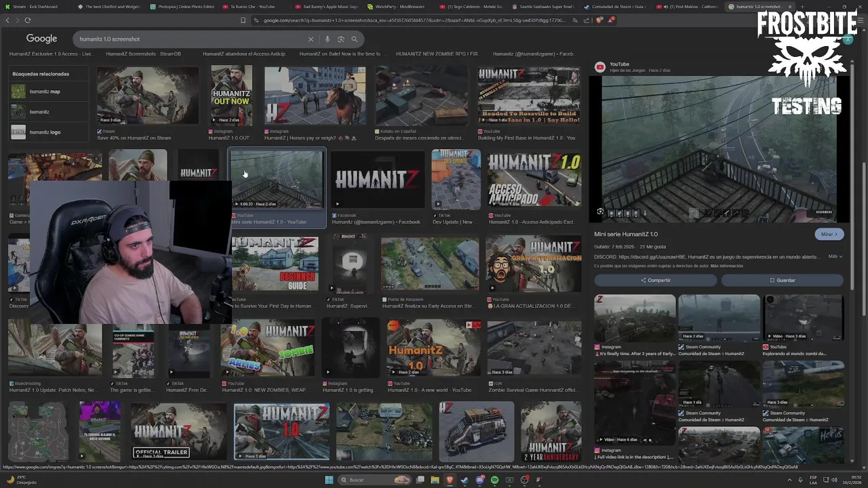Open the 1.0 New Zombies Weapons thumbnail

point(268,348)
